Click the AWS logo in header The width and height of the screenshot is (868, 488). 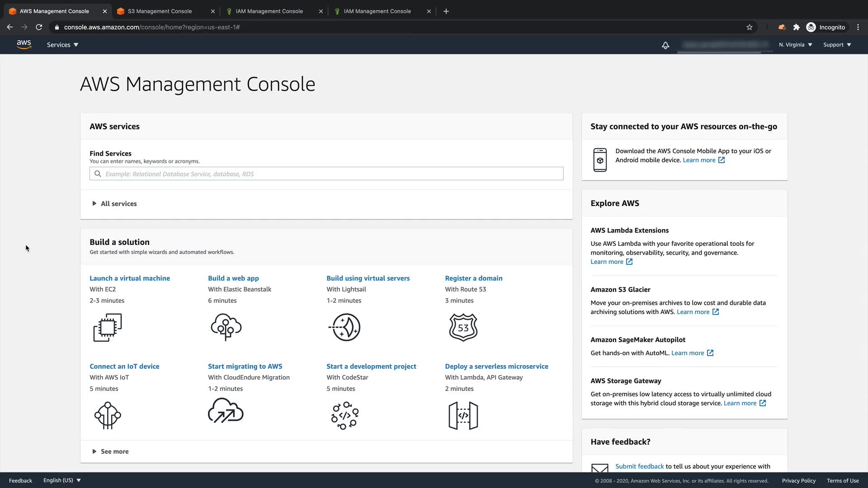(x=24, y=44)
